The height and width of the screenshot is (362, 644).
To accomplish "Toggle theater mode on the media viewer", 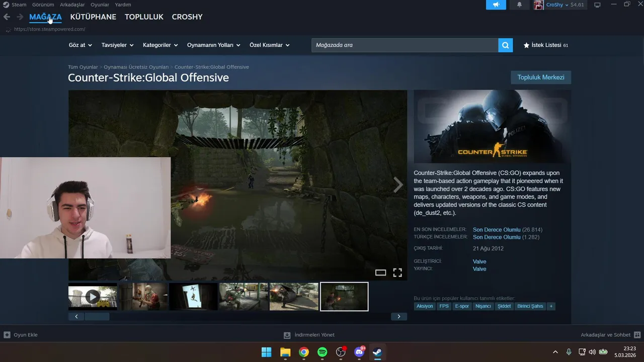I will (380, 273).
